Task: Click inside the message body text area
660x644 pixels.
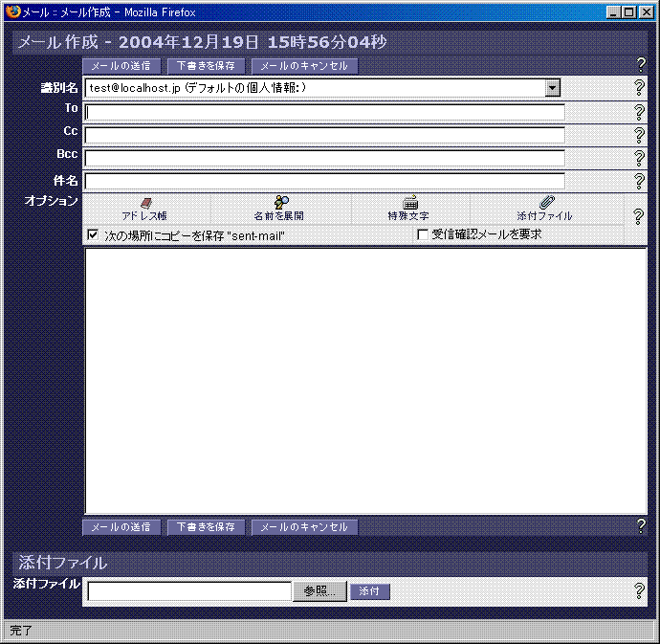Action: 365,381
